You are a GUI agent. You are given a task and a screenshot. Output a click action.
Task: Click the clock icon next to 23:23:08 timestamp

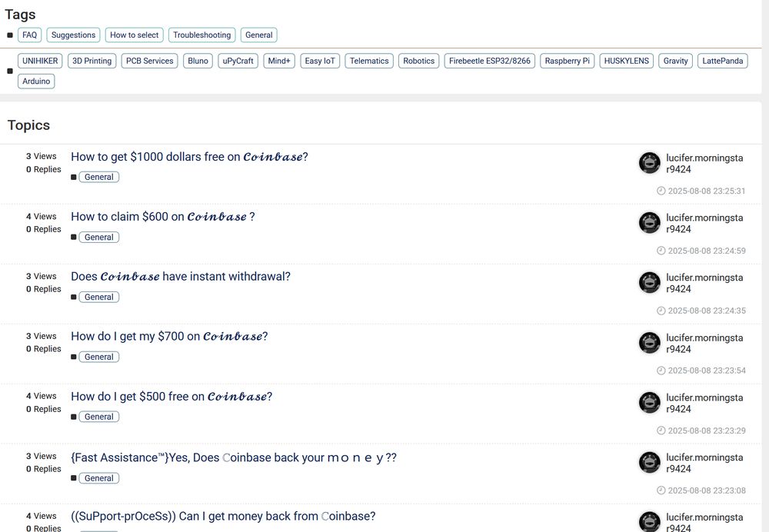coord(661,490)
